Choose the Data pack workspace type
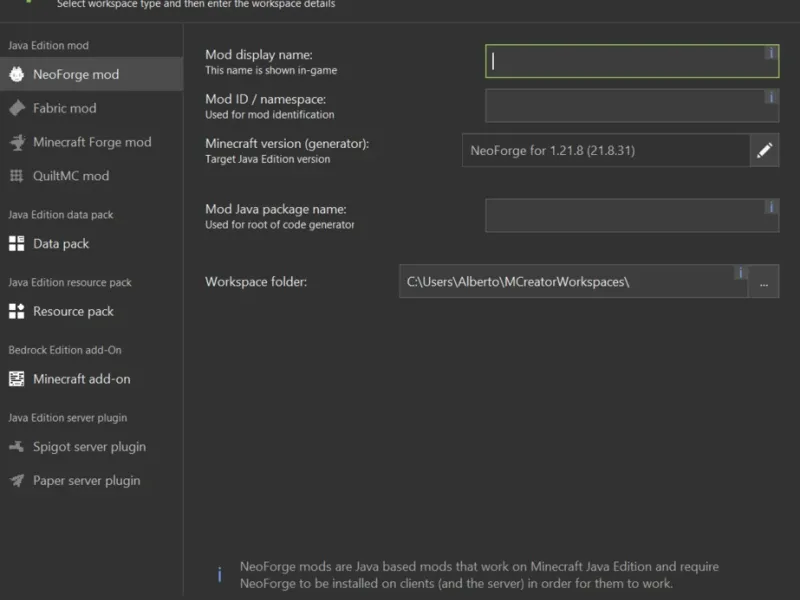 click(x=91, y=244)
